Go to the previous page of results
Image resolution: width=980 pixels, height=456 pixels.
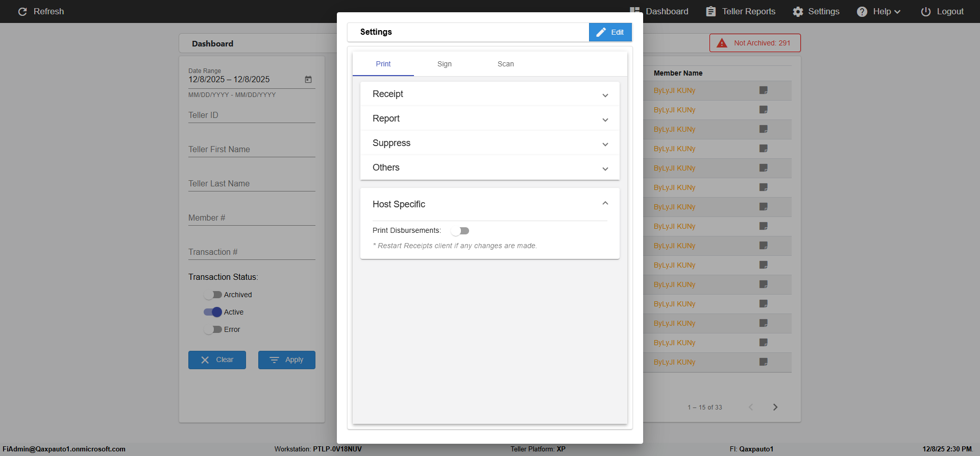751,407
